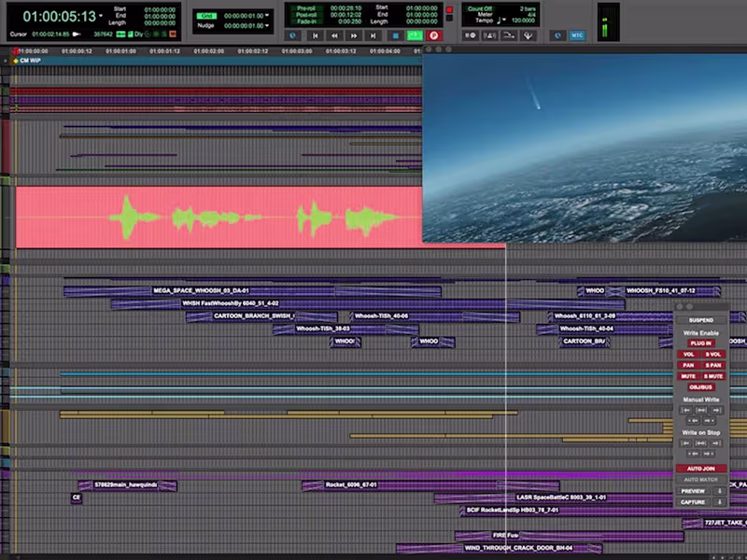Click the video window showing Earth
747x560 pixels.
[x=585, y=148]
